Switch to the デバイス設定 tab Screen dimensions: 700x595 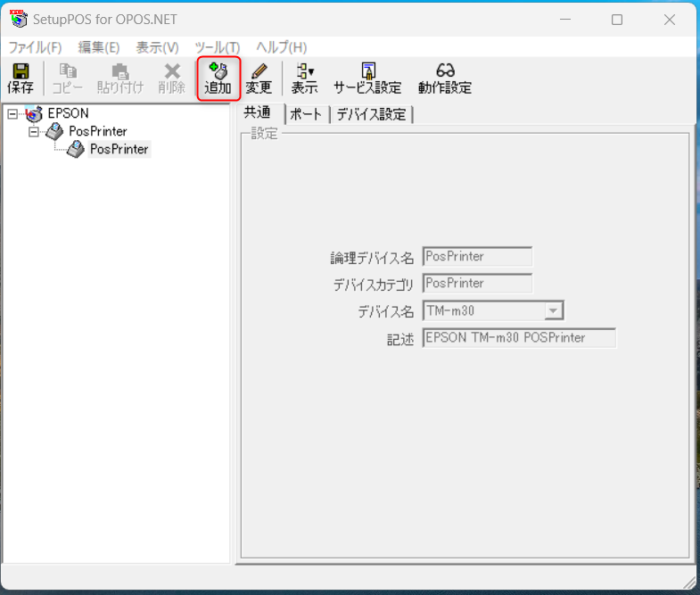372,114
